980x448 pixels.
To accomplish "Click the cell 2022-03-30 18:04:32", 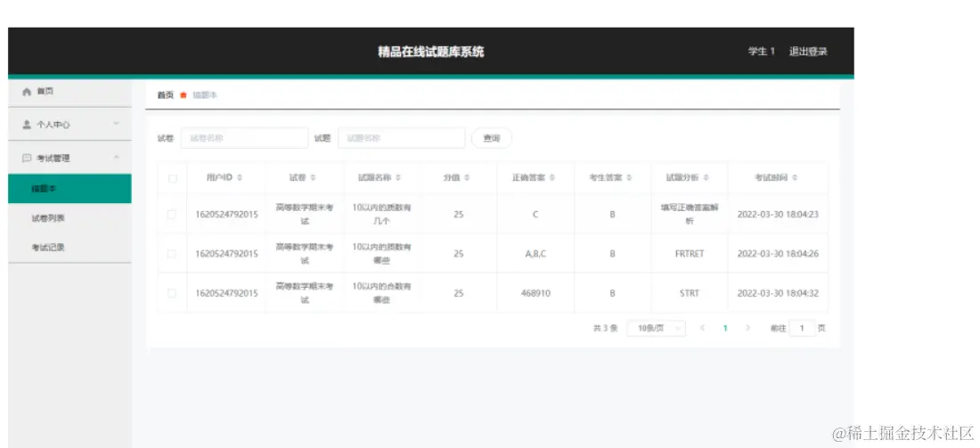I will pos(778,293).
